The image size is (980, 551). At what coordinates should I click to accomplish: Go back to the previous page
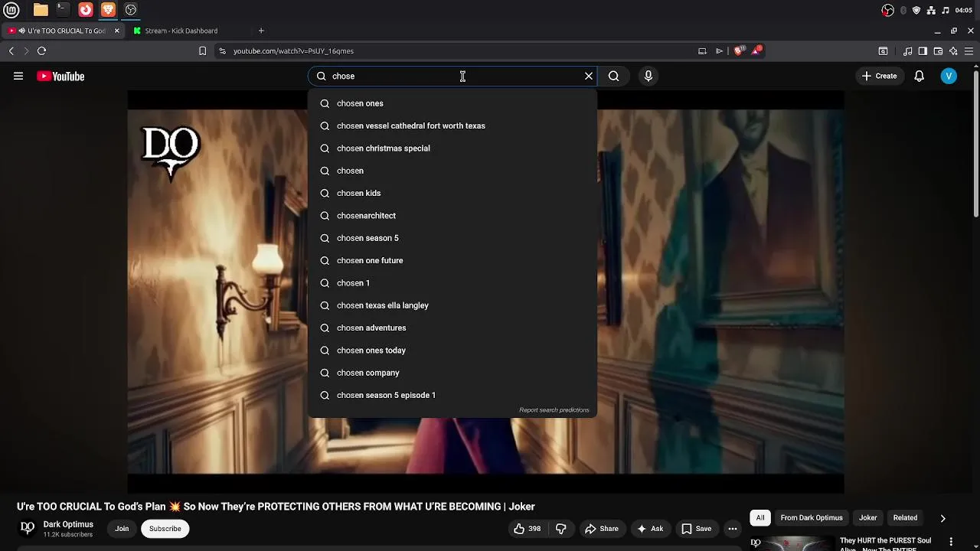pyautogui.click(x=11, y=51)
